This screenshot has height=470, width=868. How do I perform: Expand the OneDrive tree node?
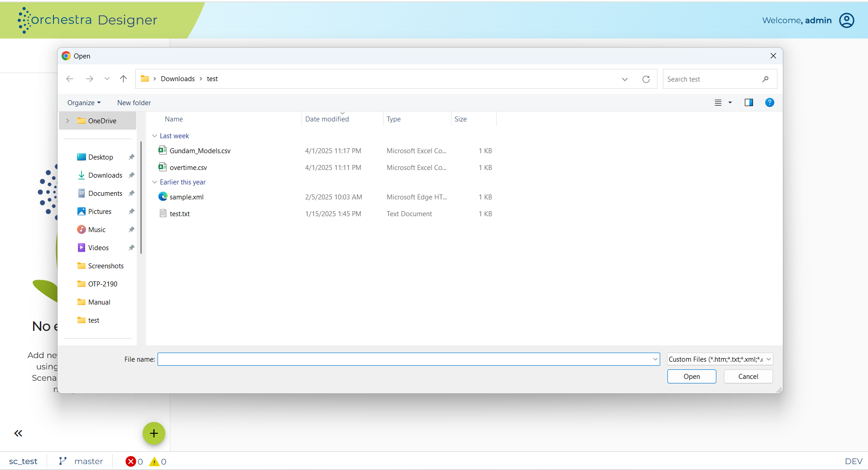click(x=67, y=121)
